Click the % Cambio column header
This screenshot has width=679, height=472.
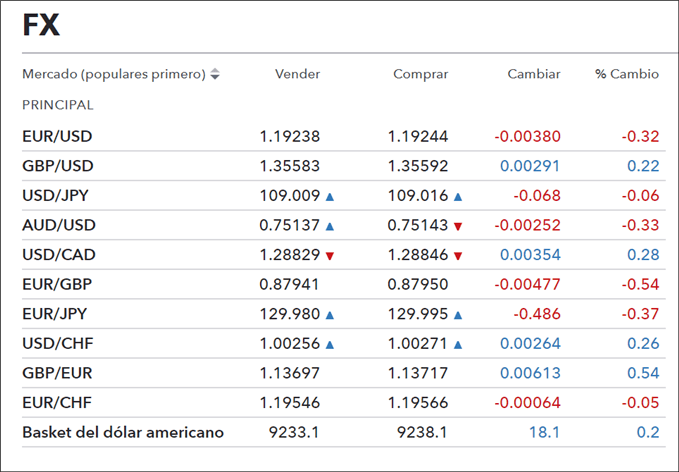click(627, 74)
